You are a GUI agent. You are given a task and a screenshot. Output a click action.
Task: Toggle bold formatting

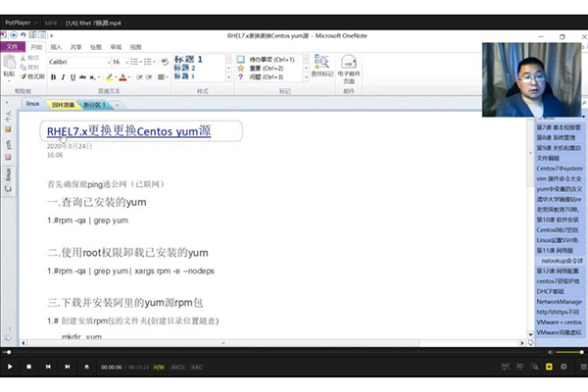tap(53, 77)
